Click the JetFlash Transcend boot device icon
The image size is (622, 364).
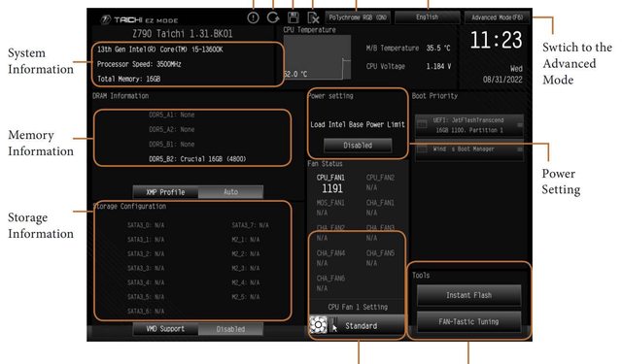(x=422, y=125)
